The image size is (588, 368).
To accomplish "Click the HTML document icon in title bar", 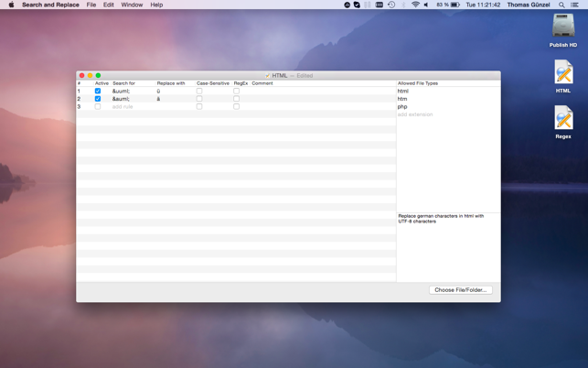I will pos(267,75).
